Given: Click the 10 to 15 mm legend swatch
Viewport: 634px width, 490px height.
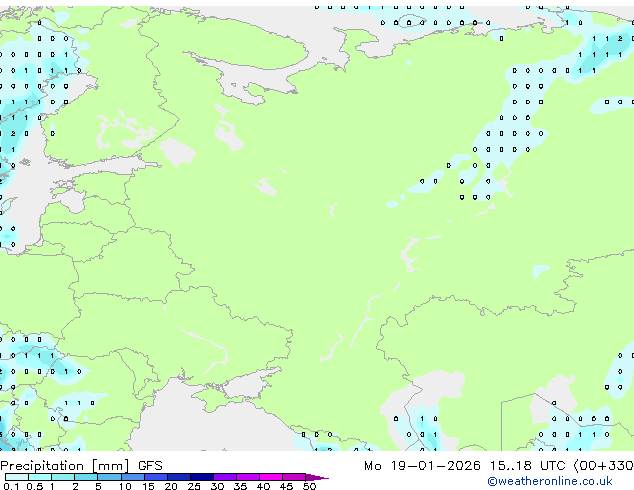Looking at the screenshot, I should (x=132, y=477).
